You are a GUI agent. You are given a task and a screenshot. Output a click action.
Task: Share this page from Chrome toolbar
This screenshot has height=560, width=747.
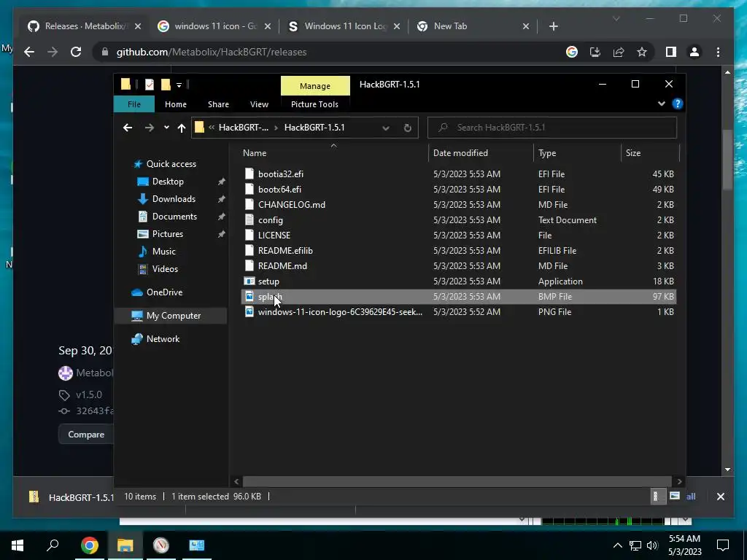pos(619,52)
